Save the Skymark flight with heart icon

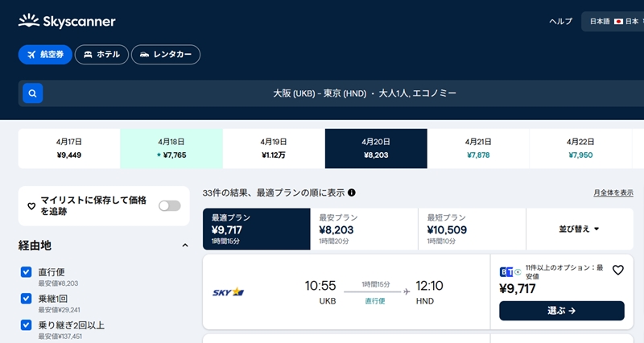(x=618, y=271)
